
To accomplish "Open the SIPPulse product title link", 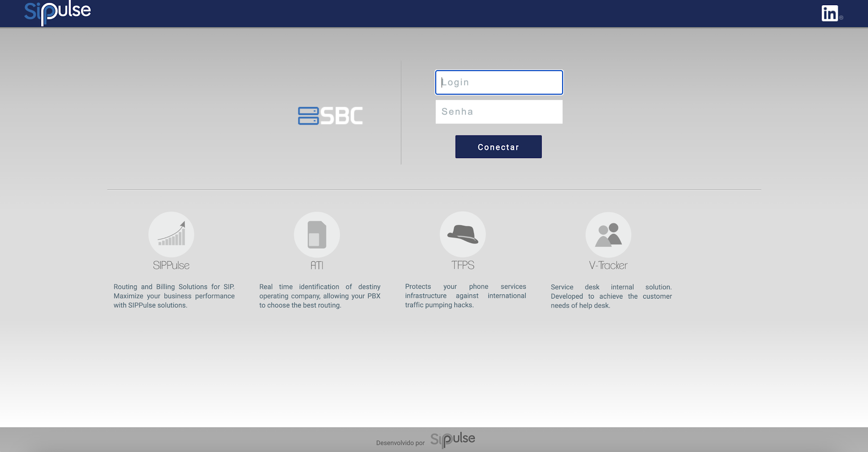I will [171, 266].
